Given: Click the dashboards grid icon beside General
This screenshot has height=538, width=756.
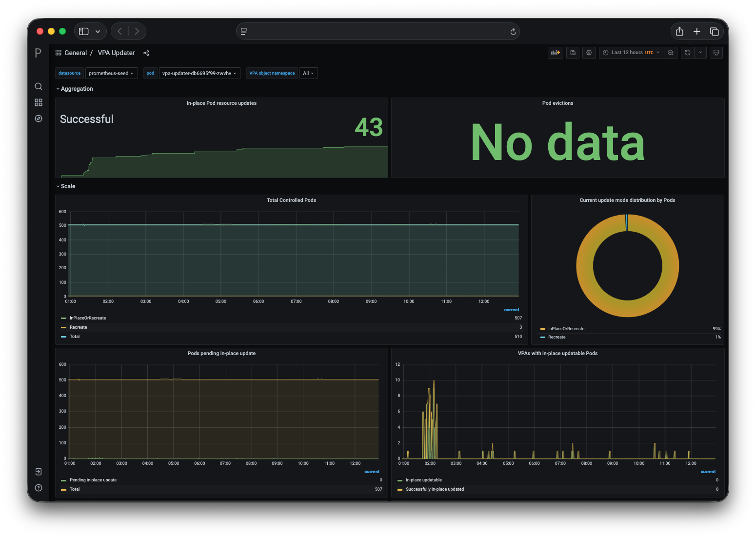Looking at the screenshot, I should click(x=59, y=53).
